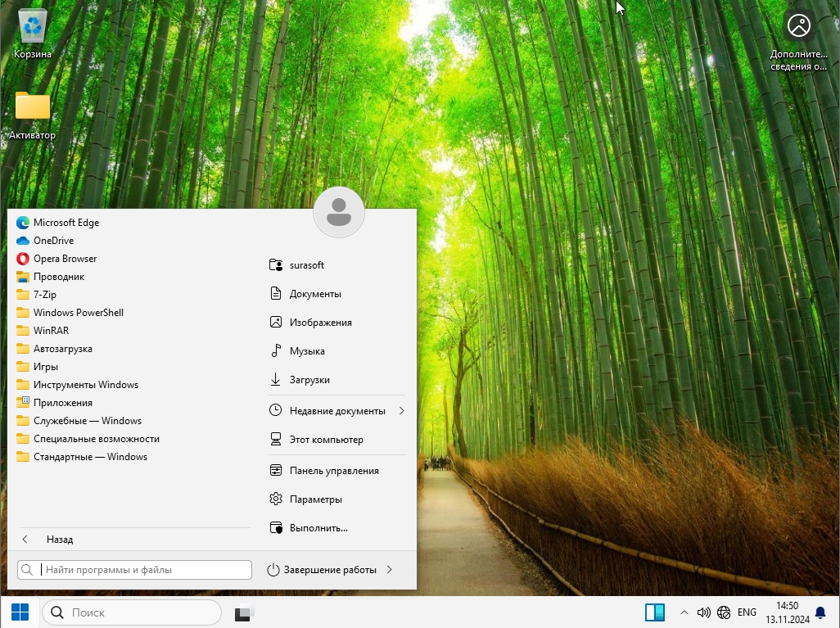Screen dimensions: 840x628
Task: Click the taskbar Поиск search box
Action: 132,612
